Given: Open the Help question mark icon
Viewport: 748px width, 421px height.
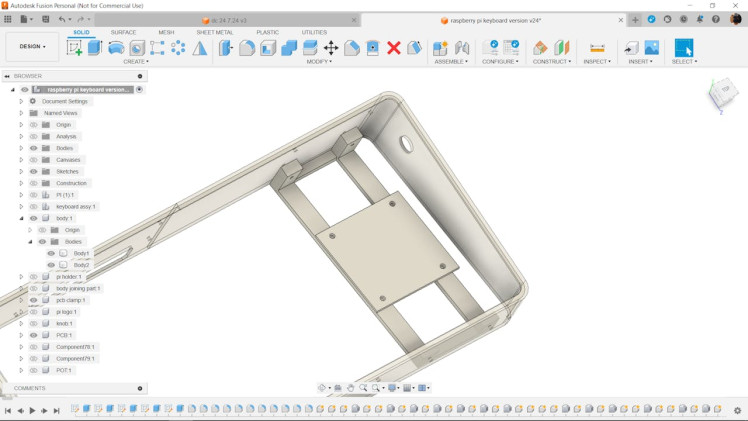Looking at the screenshot, I should point(716,19).
